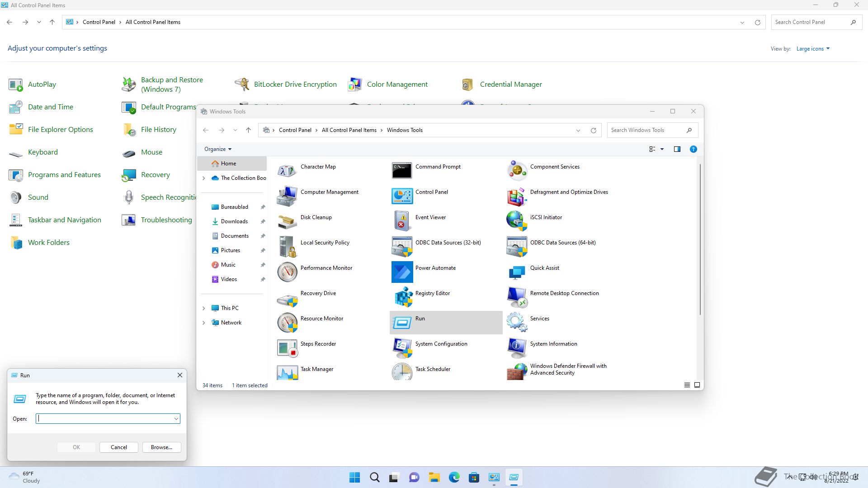Click Cancel in the Run dialog
Viewport: 868px width, 488px height.
(119, 447)
